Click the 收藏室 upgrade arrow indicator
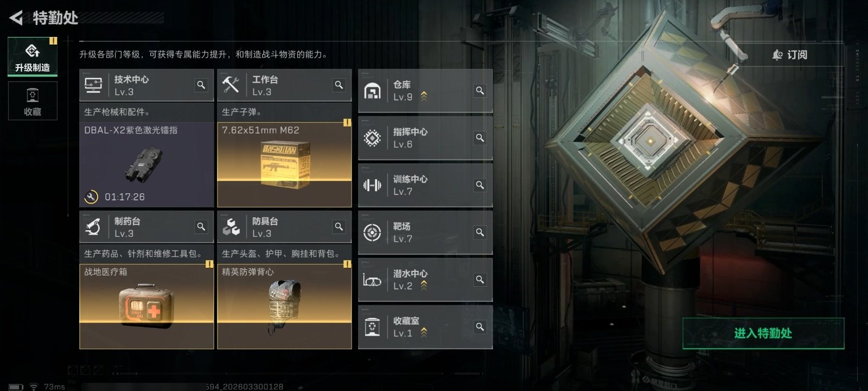 click(x=424, y=332)
